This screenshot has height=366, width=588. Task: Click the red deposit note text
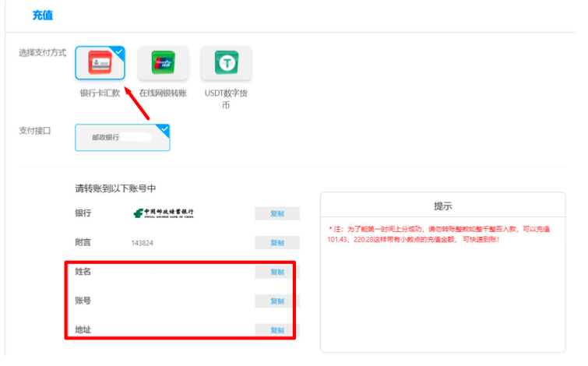click(x=441, y=234)
